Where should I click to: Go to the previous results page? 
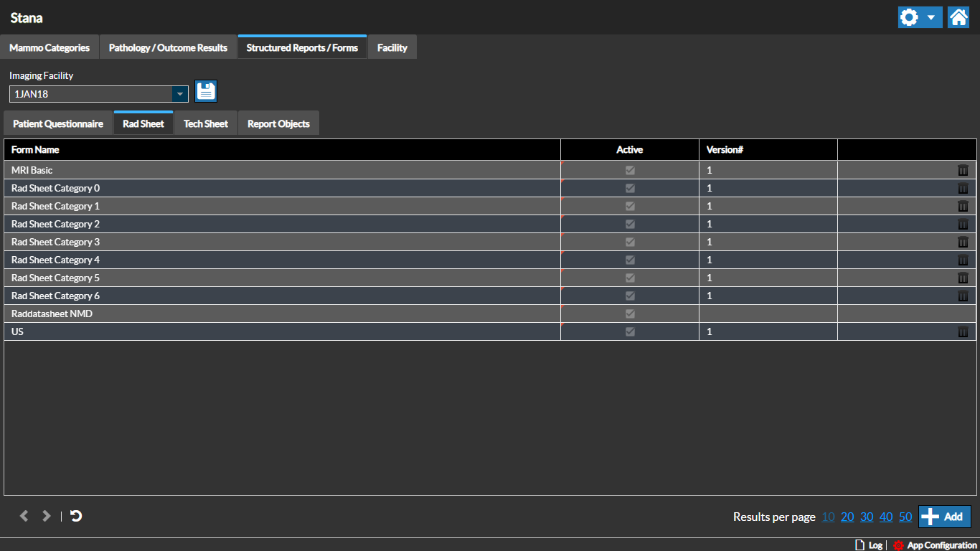(x=24, y=516)
